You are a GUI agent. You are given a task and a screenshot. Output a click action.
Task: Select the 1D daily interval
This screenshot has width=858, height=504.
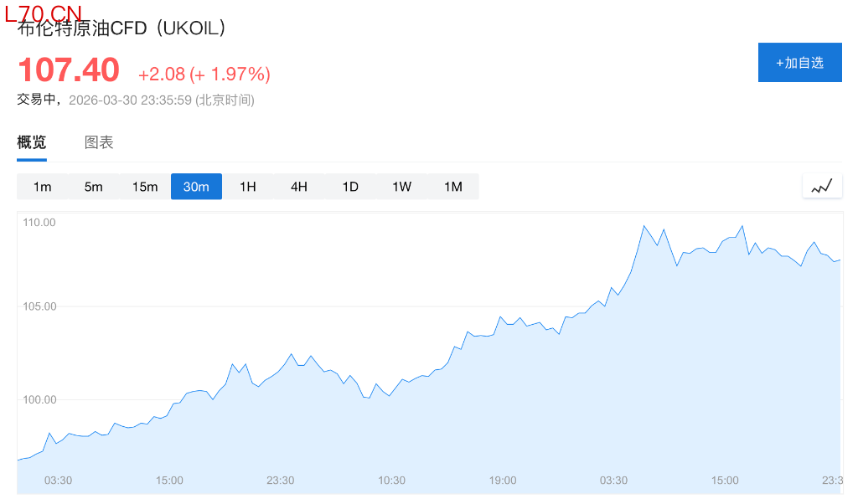350,187
